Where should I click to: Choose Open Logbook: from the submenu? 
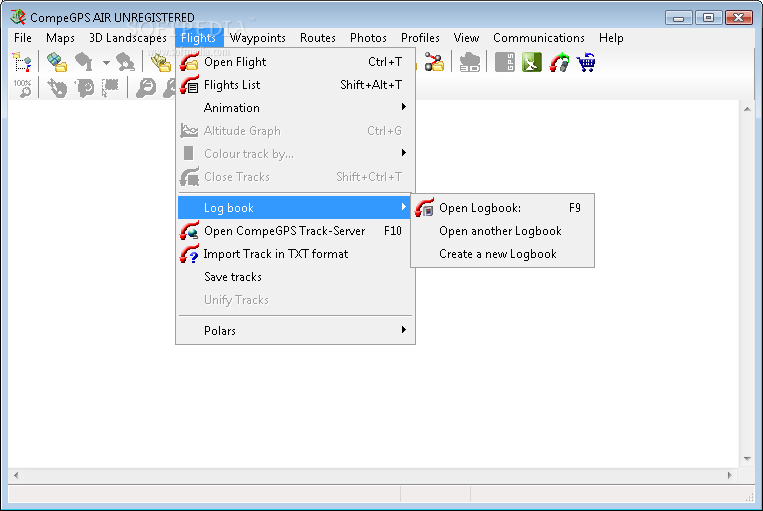tap(502, 208)
